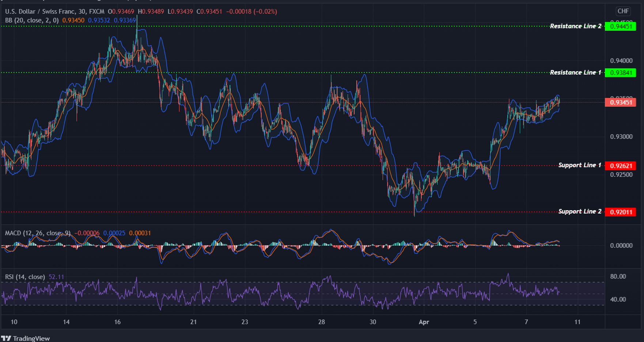Click the current price tag 0.93451
Image resolution: width=644 pixels, height=342 pixels.
click(x=621, y=103)
